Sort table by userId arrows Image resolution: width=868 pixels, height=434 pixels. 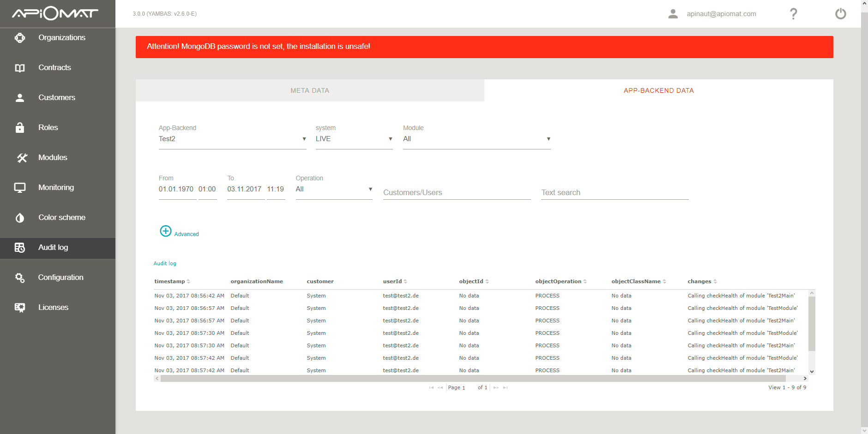pos(405,282)
